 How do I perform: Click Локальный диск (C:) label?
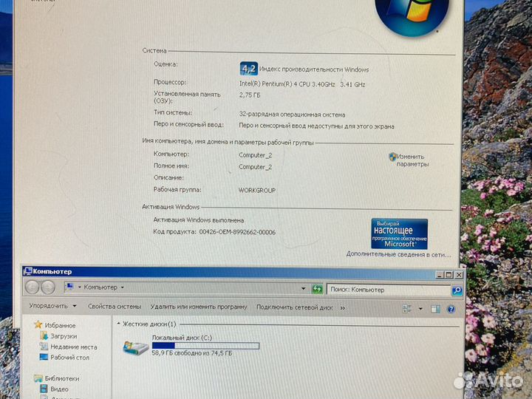[x=182, y=338]
